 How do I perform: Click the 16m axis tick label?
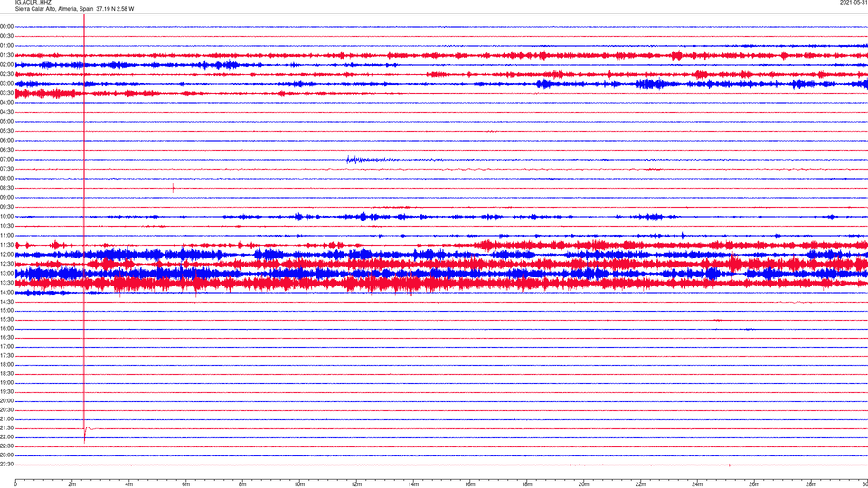pos(470,484)
